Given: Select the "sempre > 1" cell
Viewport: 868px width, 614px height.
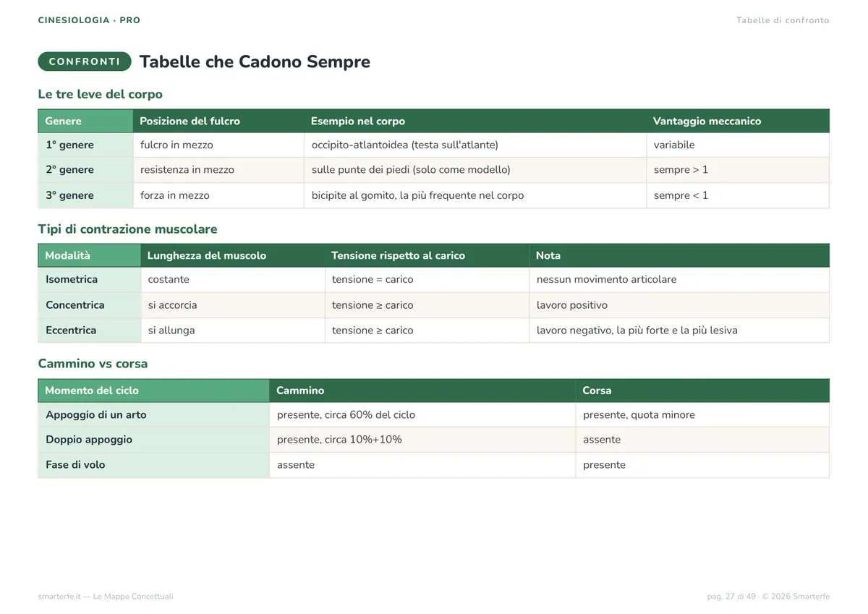Looking at the screenshot, I should 738,170.
